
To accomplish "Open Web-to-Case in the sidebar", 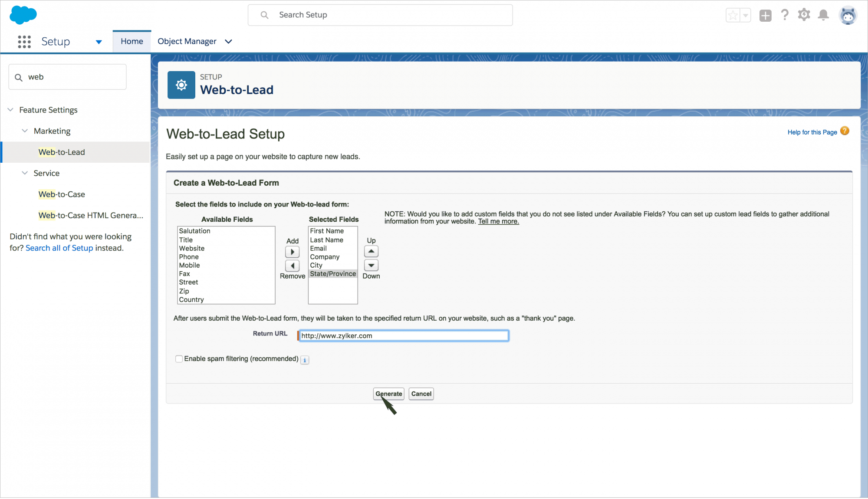I will 62,194.
